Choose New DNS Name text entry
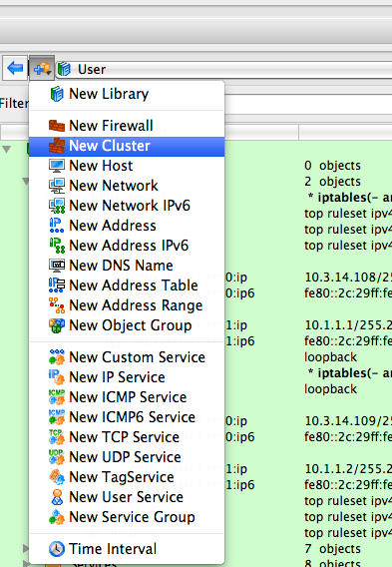Screen dimensions: 392x567 tap(121, 266)
